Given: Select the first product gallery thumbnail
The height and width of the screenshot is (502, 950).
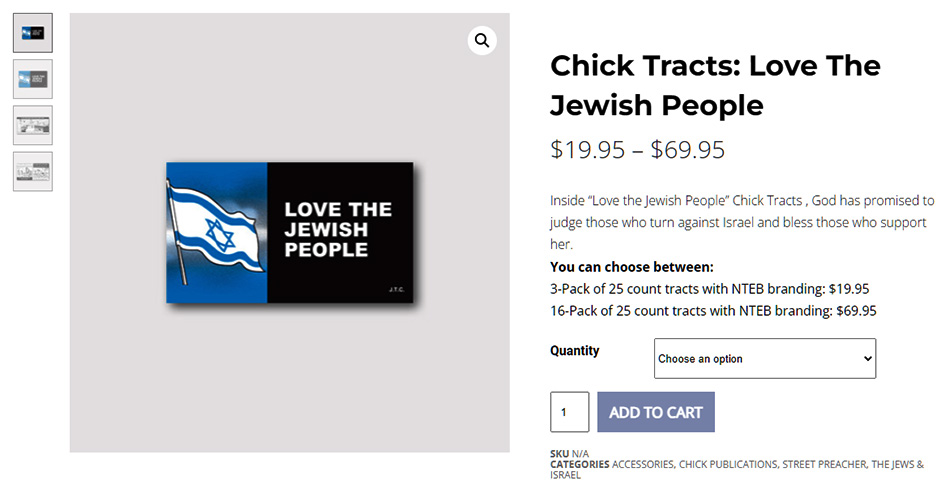Looking at the screenshot, I should 33,33.
